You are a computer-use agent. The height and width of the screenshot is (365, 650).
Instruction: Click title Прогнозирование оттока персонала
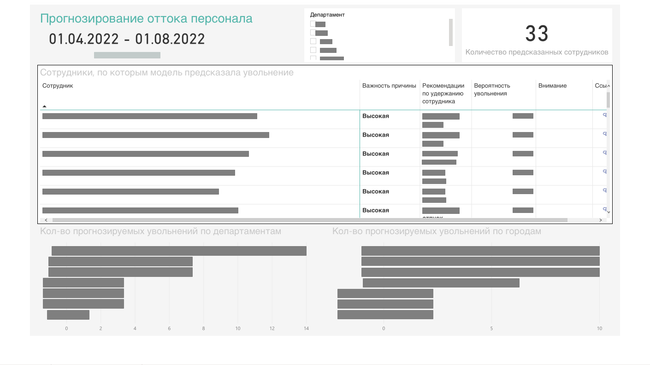146,19
